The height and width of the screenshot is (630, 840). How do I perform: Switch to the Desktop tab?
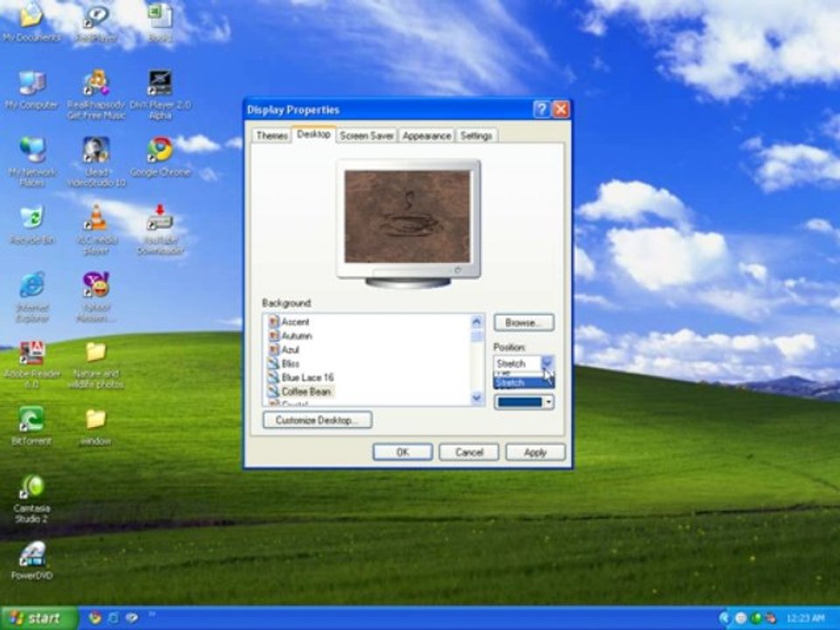coord(313,134)
